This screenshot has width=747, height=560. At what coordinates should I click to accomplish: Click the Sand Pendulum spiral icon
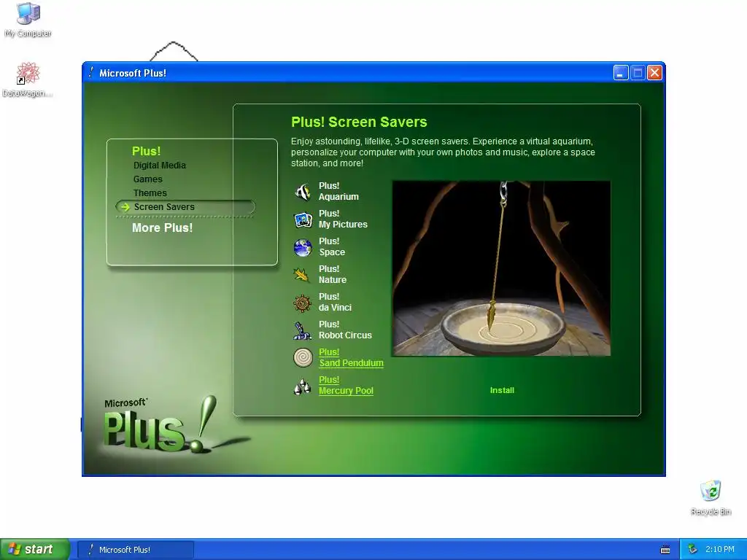tap(303, 357)
